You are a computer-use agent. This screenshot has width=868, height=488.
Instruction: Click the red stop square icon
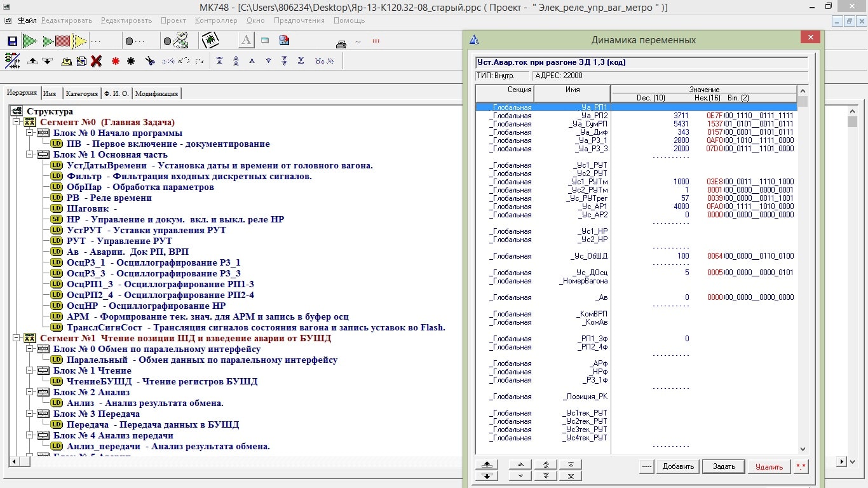[x=62, y=41]
